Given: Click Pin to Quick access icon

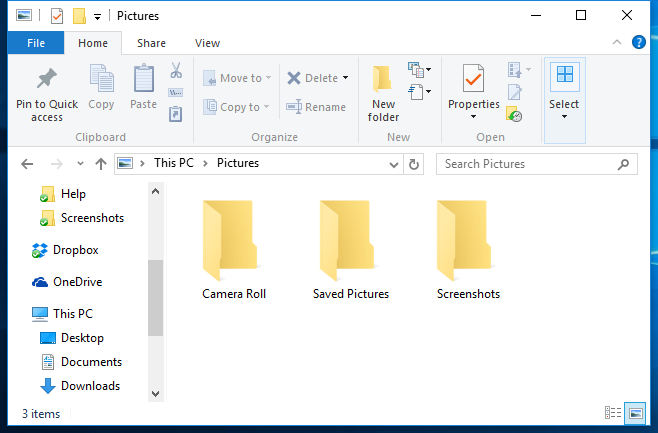Looking at the screenshot, I should [46, 80].
